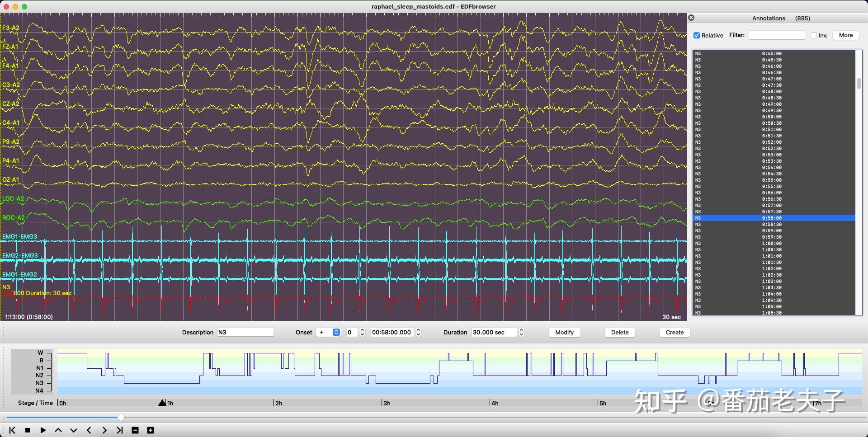Go to next page with right chevron
The height and width of the screenshot is (437, 868).
104,430
